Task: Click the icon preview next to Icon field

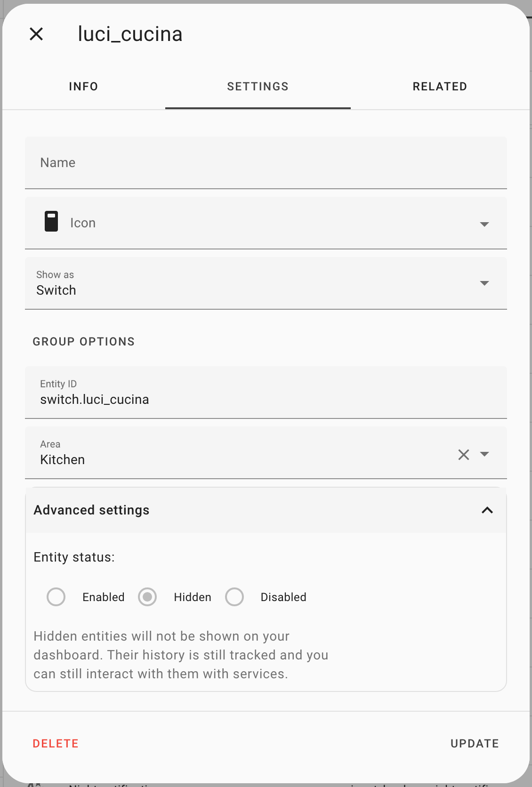Action: click(x=50, y=222)
